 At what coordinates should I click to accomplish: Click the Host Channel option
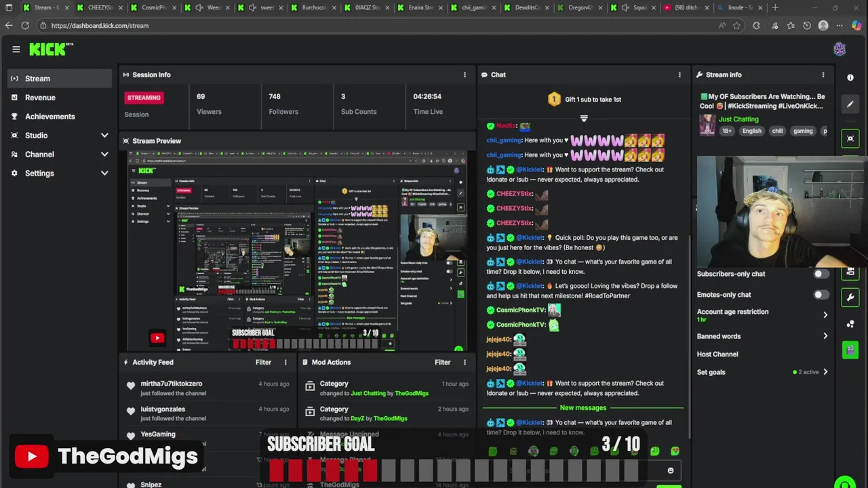(717, 354)
